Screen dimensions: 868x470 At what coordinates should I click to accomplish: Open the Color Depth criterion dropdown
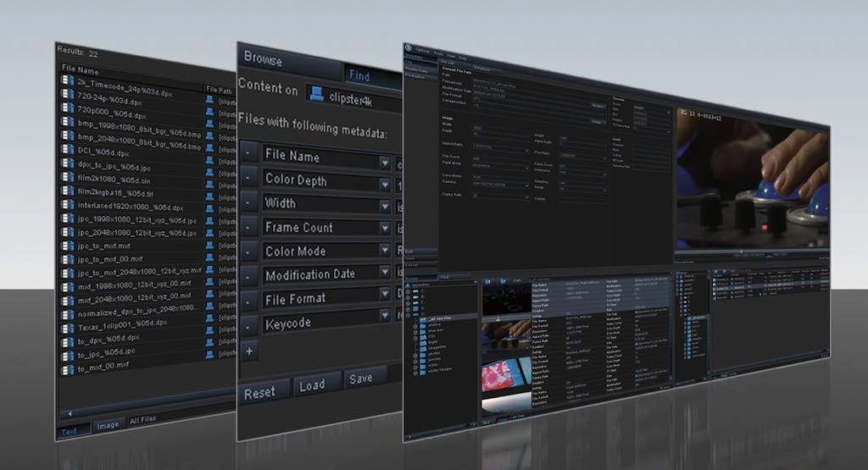[x=385, y=182]
